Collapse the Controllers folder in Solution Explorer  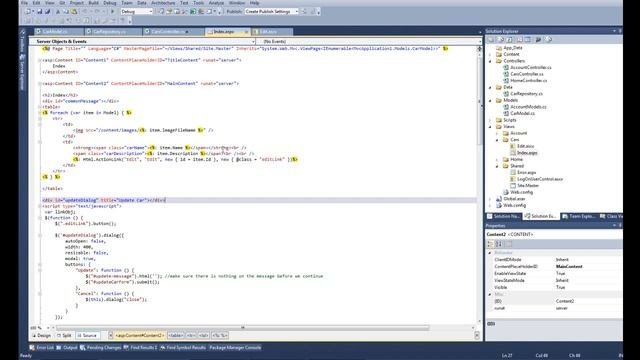pos(491,61)
